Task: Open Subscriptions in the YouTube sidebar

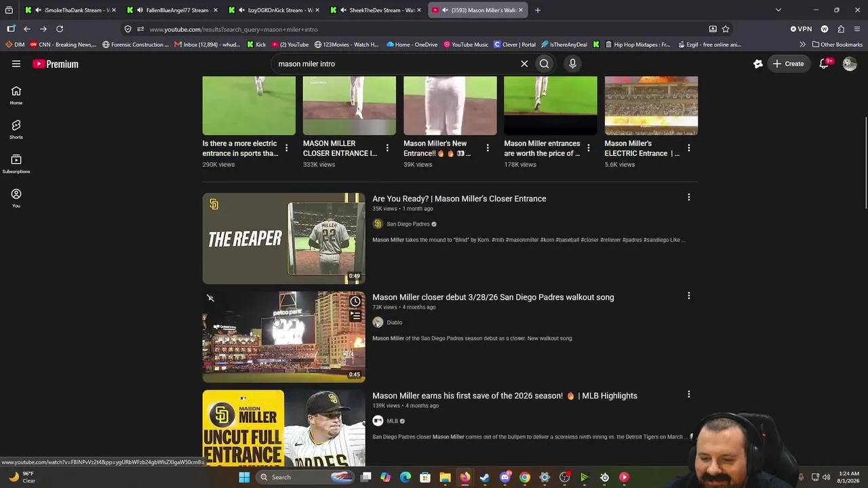Action: (16, 163)
